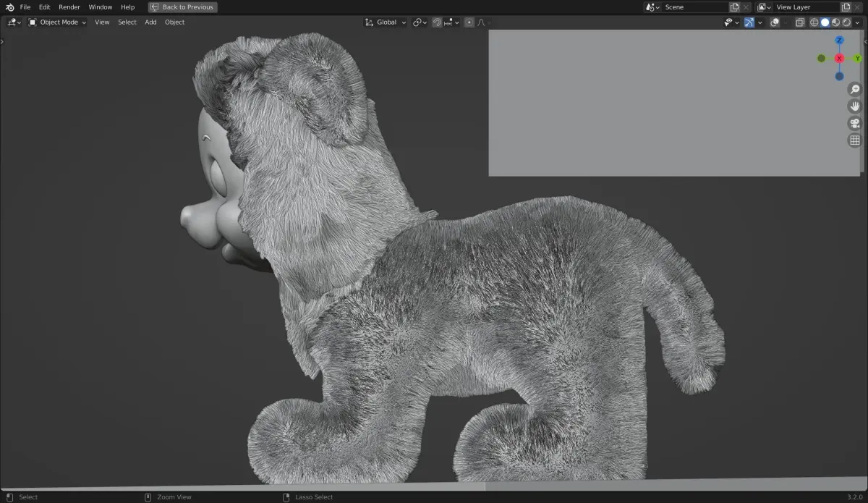Click the Zoom View hint mouse icon

coord(148,497)
